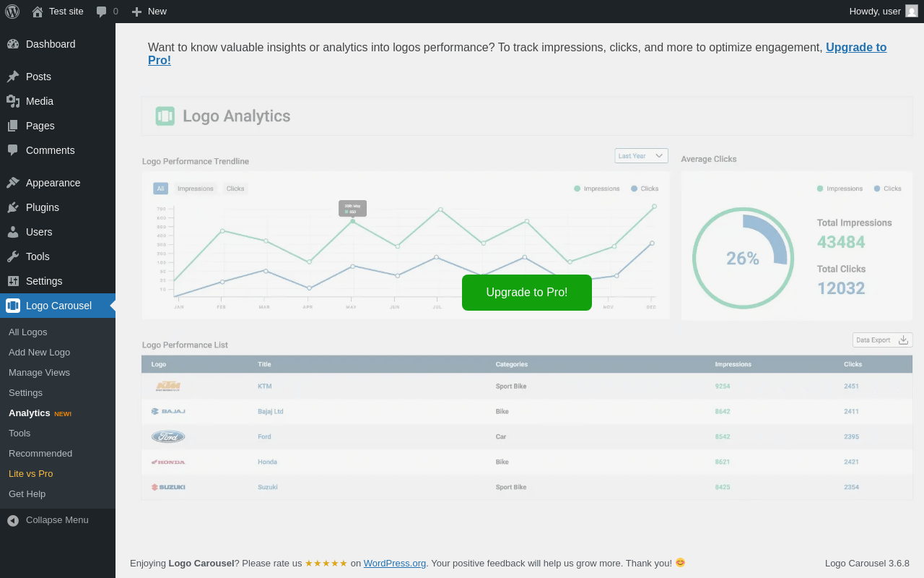Open the Last Year dropdown

641,155
